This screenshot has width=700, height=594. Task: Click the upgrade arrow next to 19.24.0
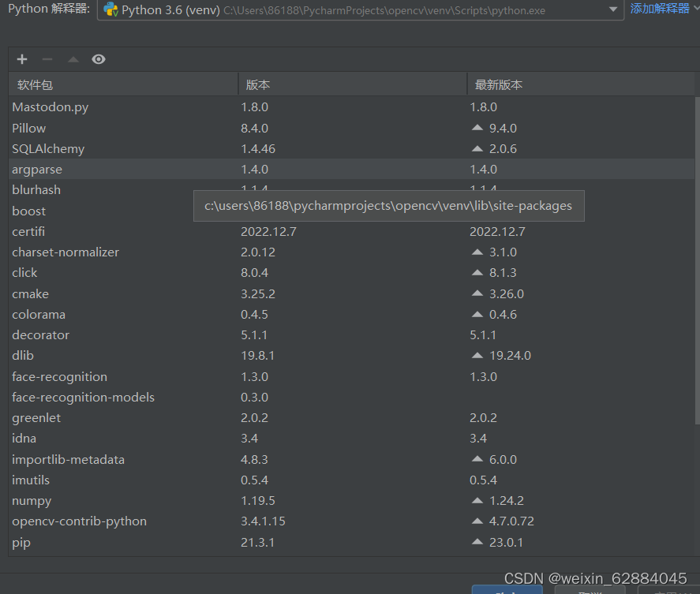coord(477,355)
